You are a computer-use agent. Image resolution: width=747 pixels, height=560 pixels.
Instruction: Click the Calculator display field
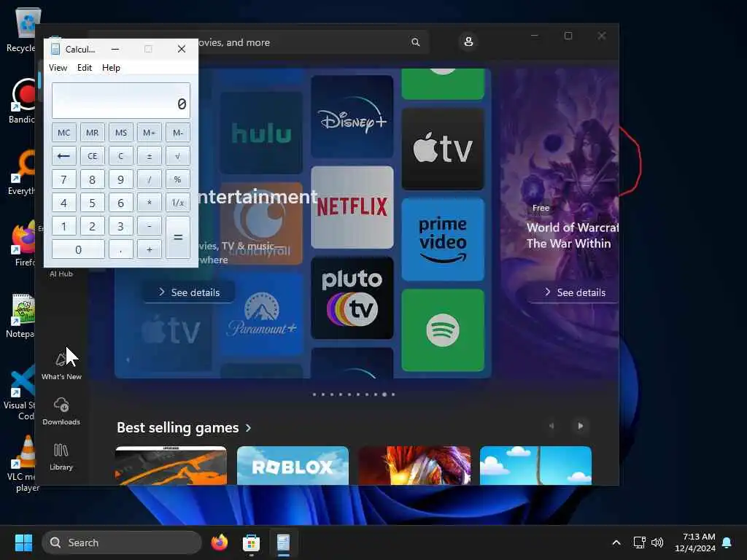tap(121, 101)
